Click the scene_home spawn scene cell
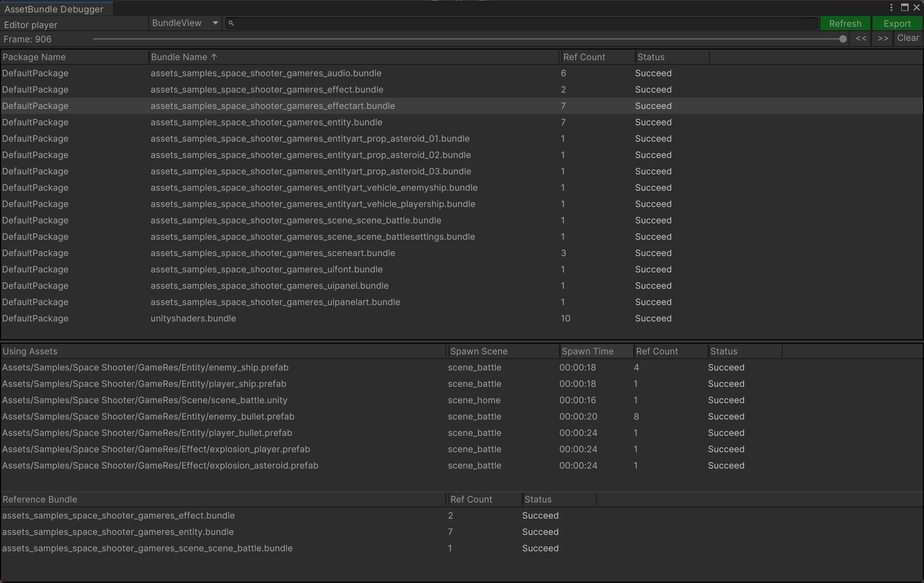 coord(474,400)
